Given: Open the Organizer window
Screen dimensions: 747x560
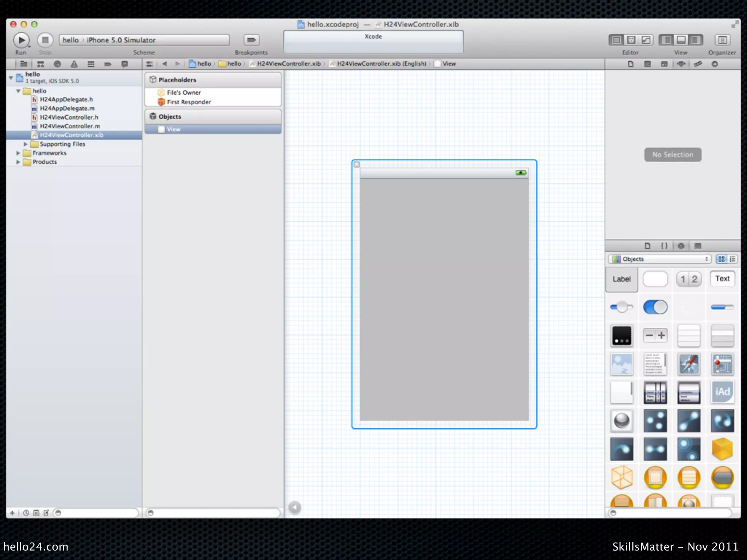Looking at the screenshot, I should (722, 40).
